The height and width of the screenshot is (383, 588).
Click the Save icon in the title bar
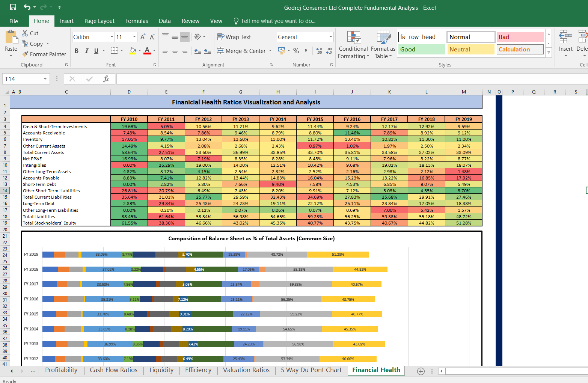[x=13, y=7]
